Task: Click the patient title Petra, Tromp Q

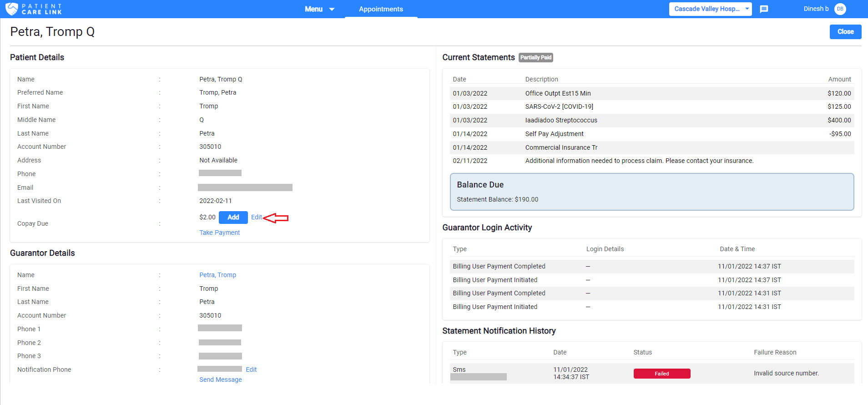Action: click(x=52, y=32)
